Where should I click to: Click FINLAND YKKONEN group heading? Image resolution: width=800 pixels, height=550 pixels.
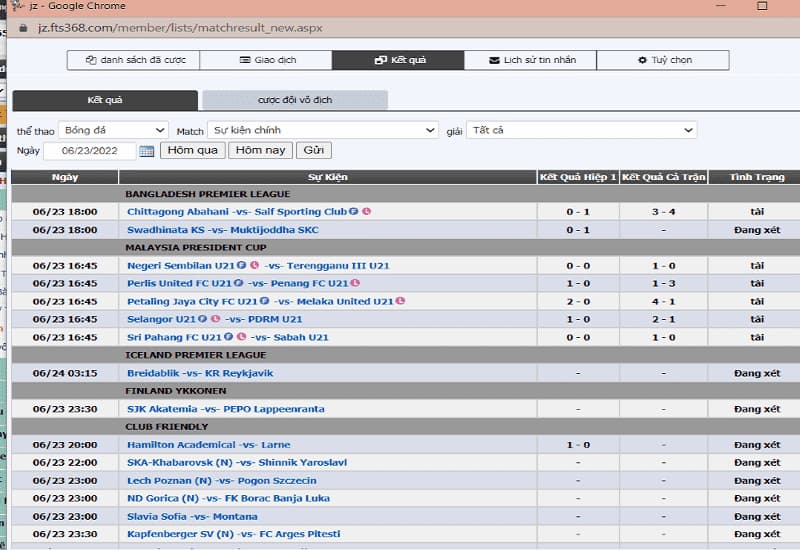(x=176, y=391)
